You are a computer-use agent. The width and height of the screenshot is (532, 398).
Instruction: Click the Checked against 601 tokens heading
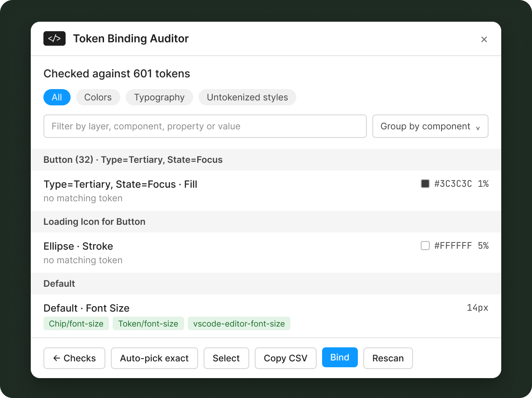117,74
